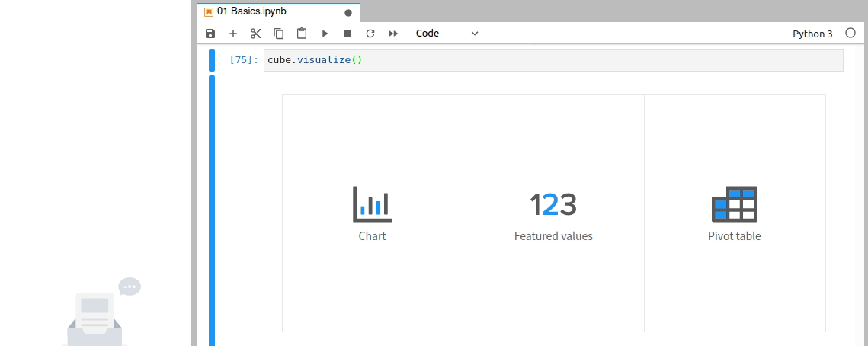Expand cell type chevron next to Code

(475, 34)
